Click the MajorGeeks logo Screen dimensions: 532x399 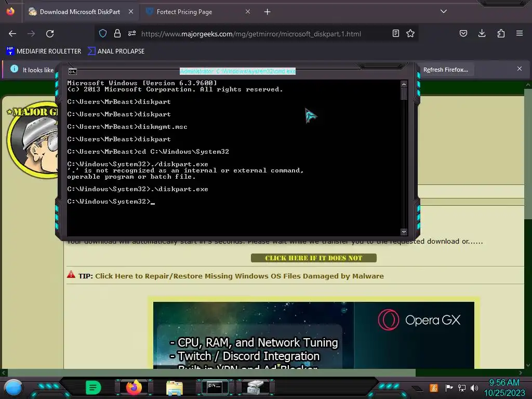(x=33, y=141)
